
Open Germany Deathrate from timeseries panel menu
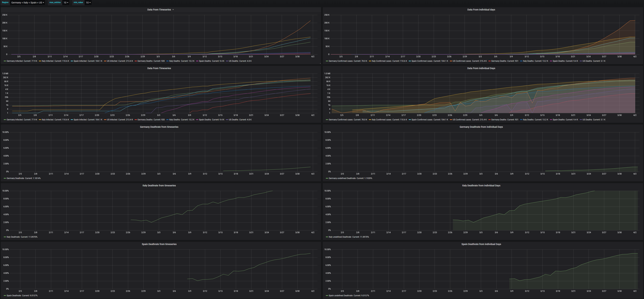(159, 127)
